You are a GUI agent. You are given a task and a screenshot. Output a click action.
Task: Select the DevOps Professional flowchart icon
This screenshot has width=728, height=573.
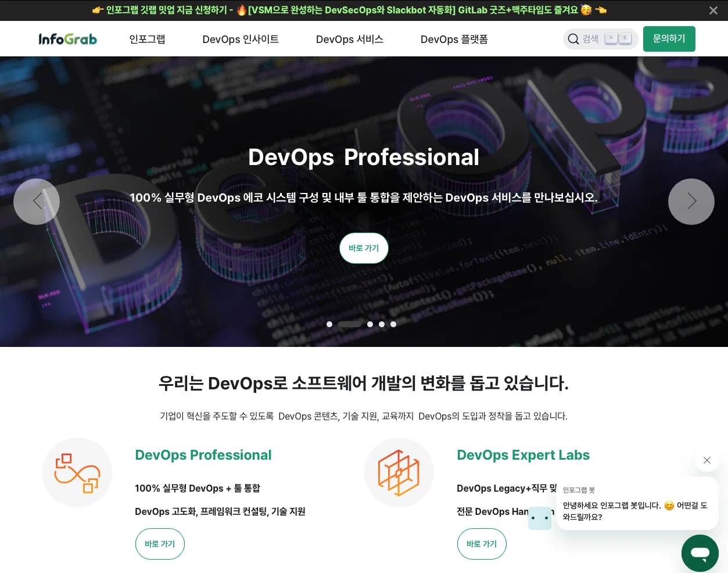pyautogui.click(x=77, y=472)
